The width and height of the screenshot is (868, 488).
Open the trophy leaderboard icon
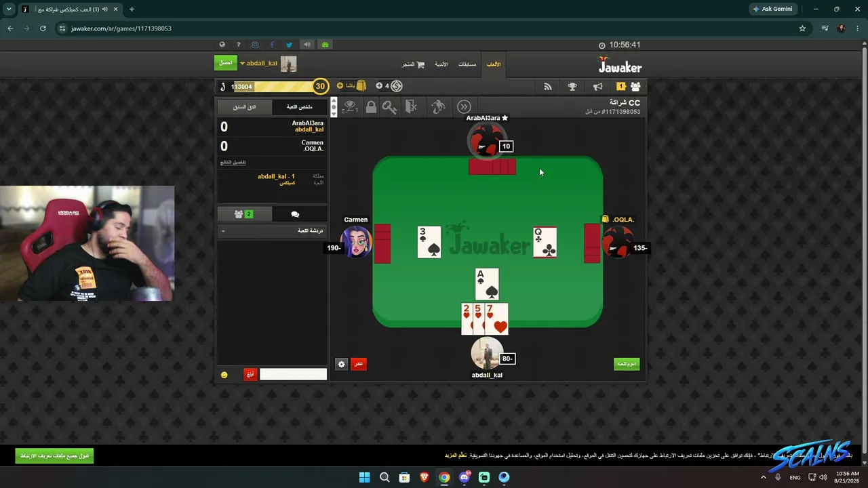(x=572, y=86)
